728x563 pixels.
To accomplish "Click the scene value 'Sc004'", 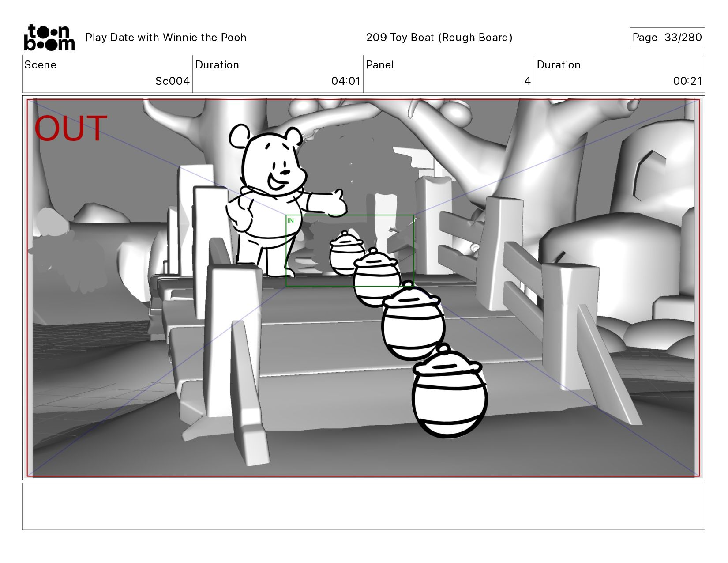I will (x=173, y=81).
